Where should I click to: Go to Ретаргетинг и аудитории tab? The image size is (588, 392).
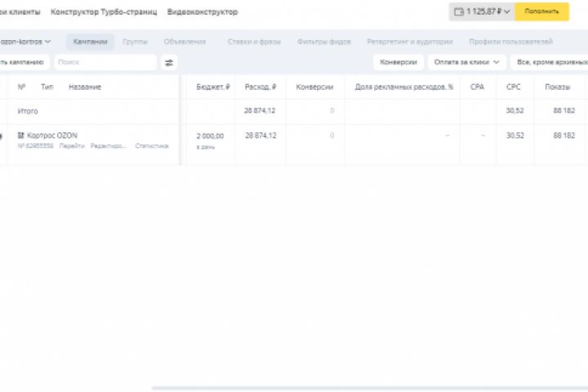tap(409, 42)
